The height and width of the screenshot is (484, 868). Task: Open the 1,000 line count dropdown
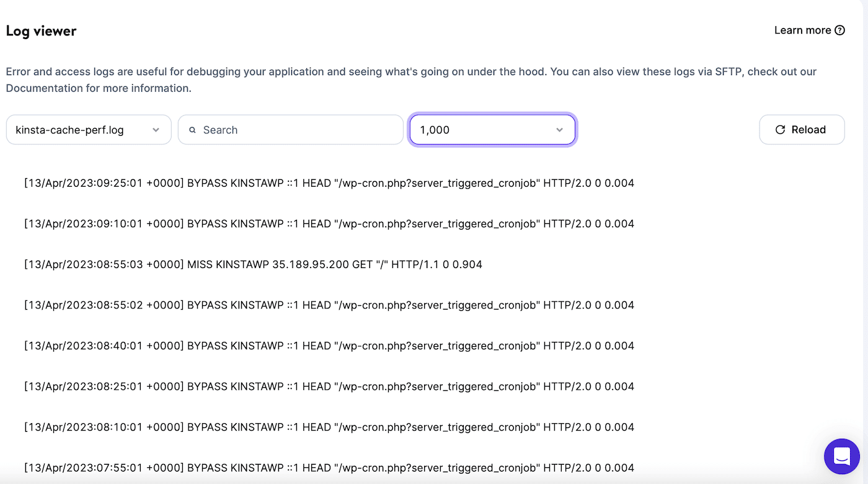coord(492,130)
